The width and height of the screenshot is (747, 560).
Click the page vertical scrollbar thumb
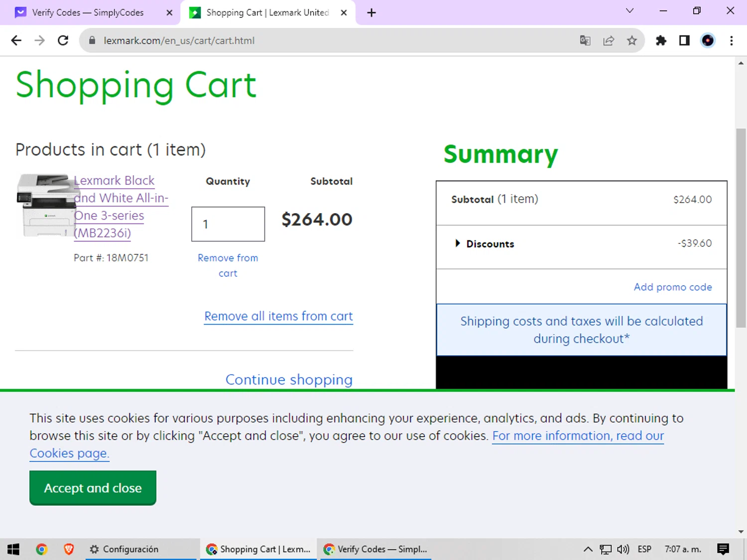(x=741, y=227)
